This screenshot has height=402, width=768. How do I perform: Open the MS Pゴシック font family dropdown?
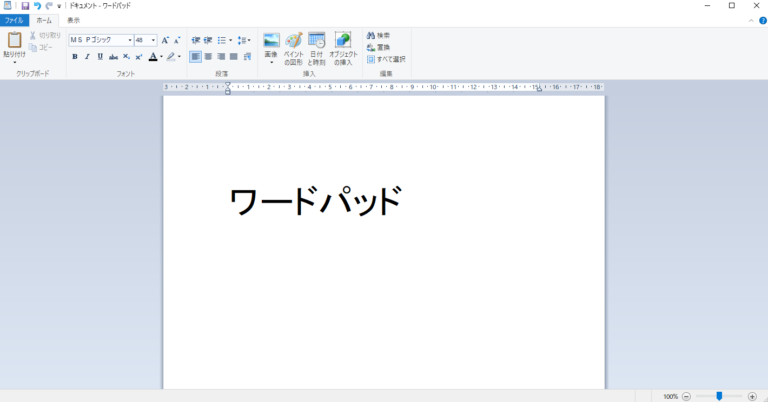[130, 40]
